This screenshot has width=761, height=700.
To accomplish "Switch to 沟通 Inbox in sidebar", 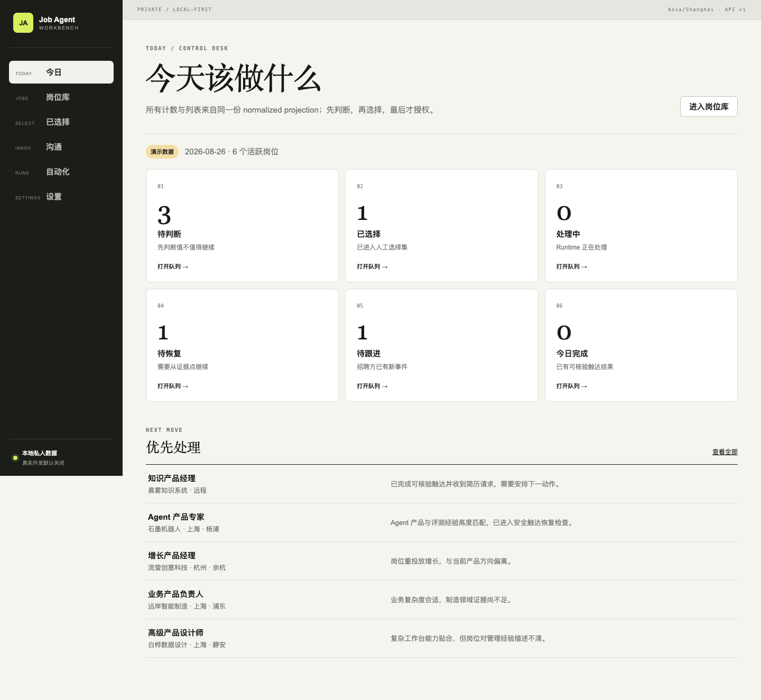I will click(61, 147).
